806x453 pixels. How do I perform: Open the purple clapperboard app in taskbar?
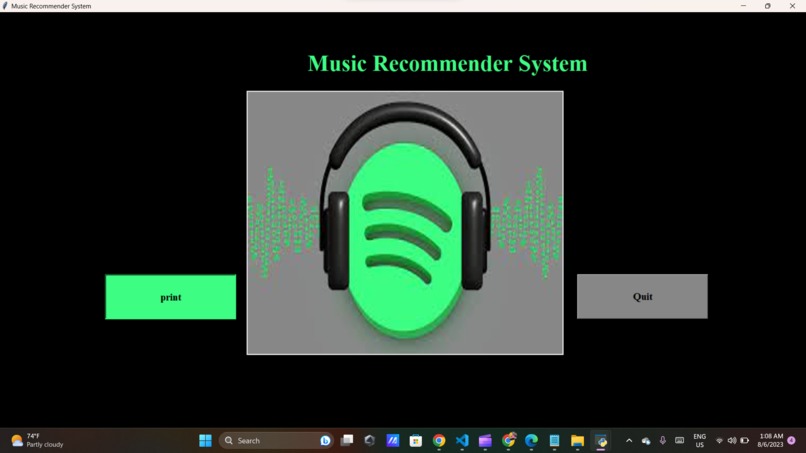point(485,441)
